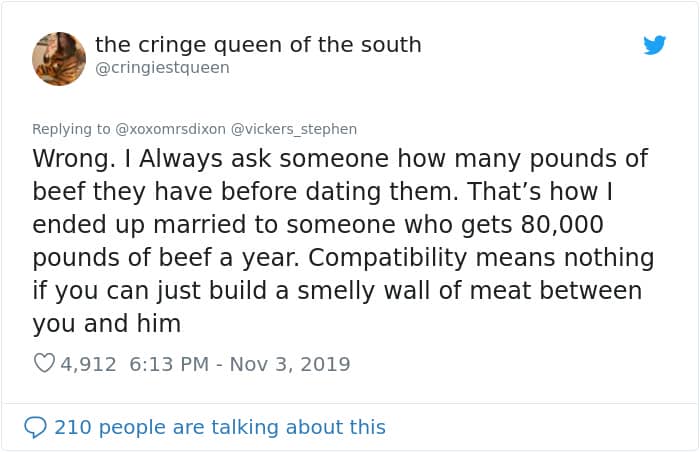The height and width of the screenshot is (452, 700).
Task: Click the 4,912 likes count
Action: pyautogui.click(x=89, y=364)
